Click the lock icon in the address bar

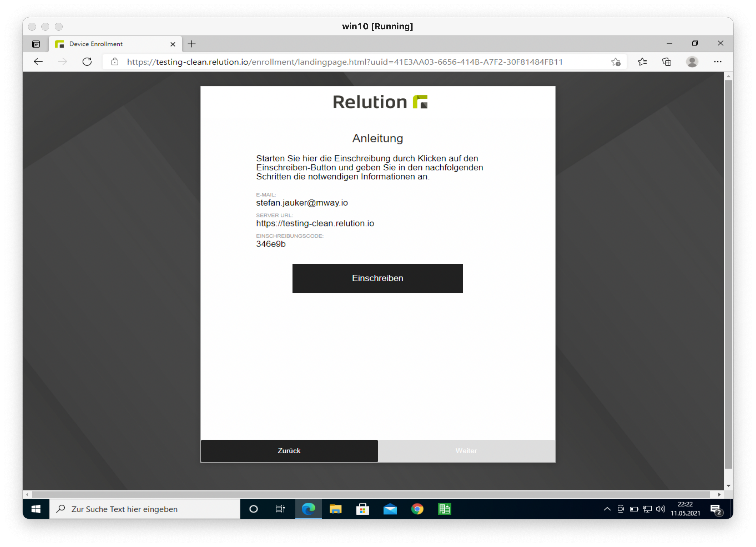pyautogui.click(x=115, y=62)
